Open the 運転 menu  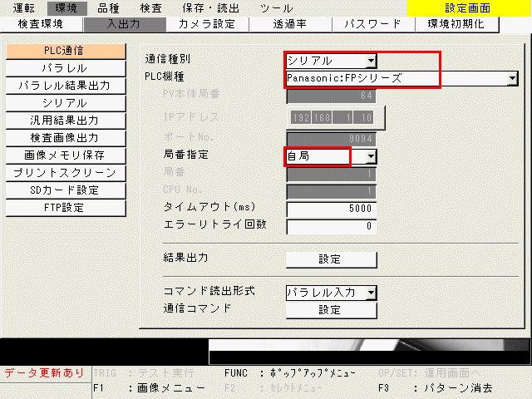tap(23, 7)
